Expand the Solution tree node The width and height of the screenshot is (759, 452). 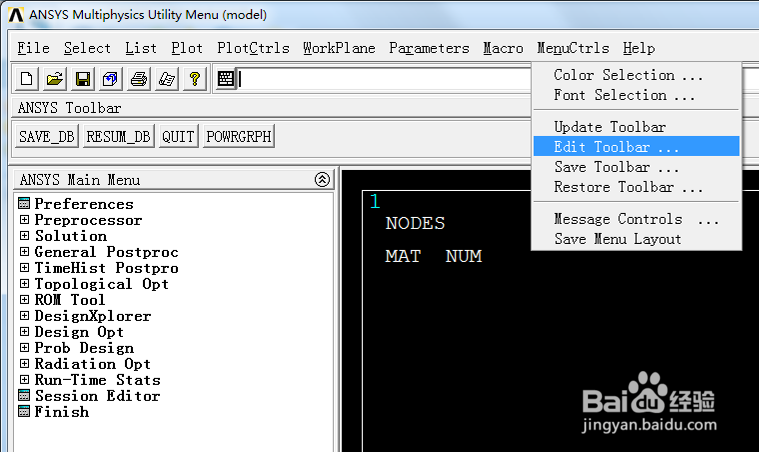(24, 236)
